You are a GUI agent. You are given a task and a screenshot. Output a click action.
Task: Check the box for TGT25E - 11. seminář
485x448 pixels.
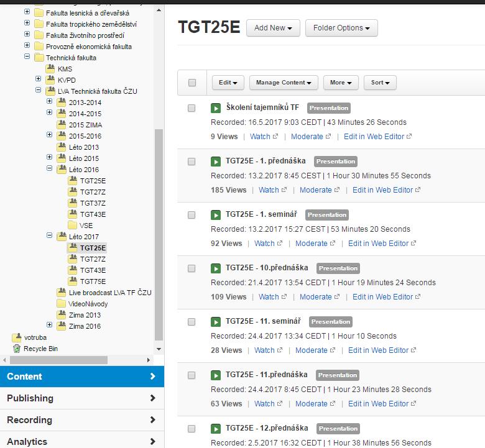click(x=192, y=322)
